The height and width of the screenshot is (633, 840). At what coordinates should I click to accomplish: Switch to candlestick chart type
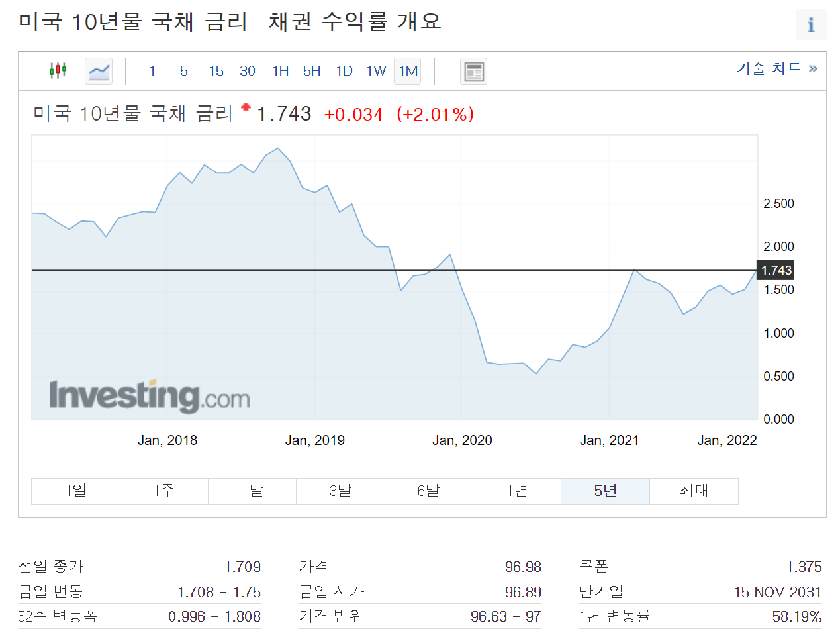click(58, 70)
